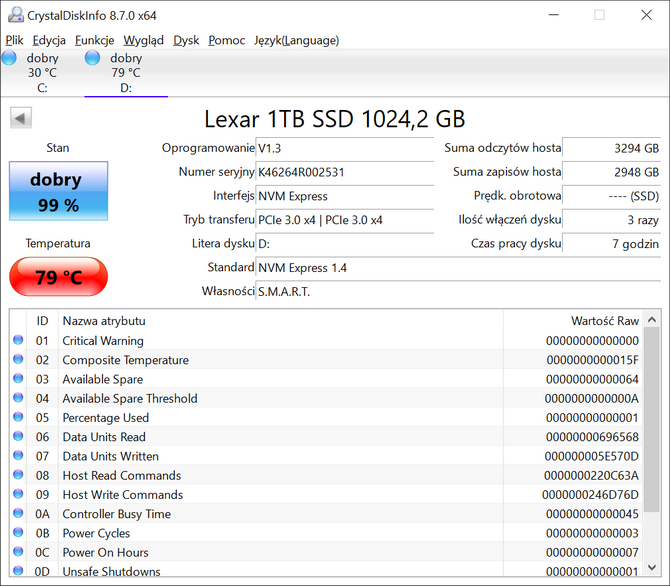670x586 pixels.
Task: Open the Edycja menu
Action: (x=49, y=40)
